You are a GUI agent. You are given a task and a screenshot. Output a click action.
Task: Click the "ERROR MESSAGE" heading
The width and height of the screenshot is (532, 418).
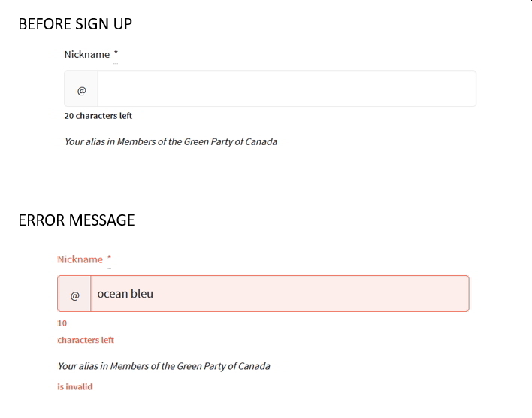(x=77, y=220)
